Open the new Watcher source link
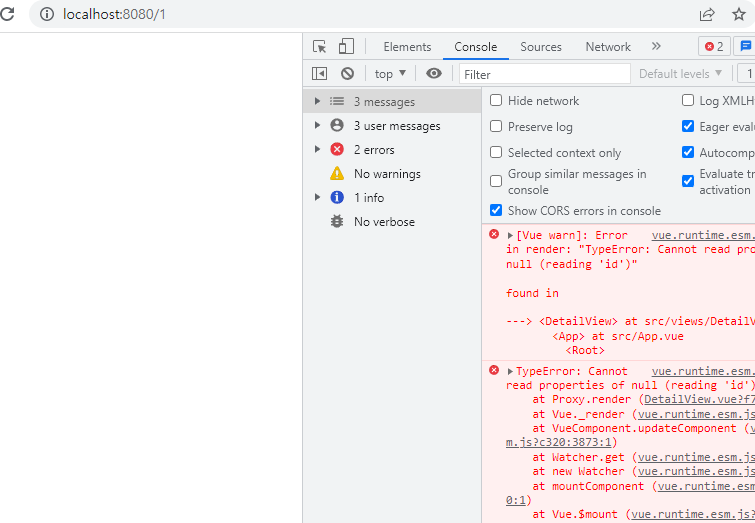This screenshot has height=523, width=755. [x=696, y=471]
